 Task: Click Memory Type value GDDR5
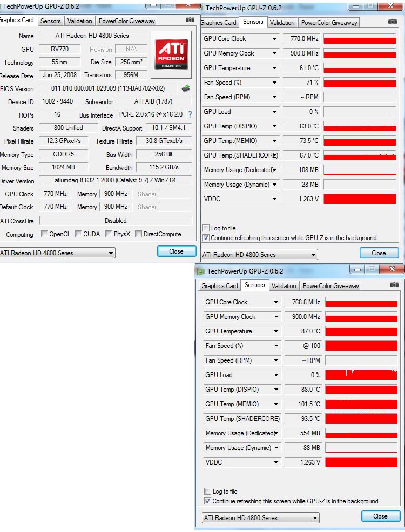tap(64, 154)
